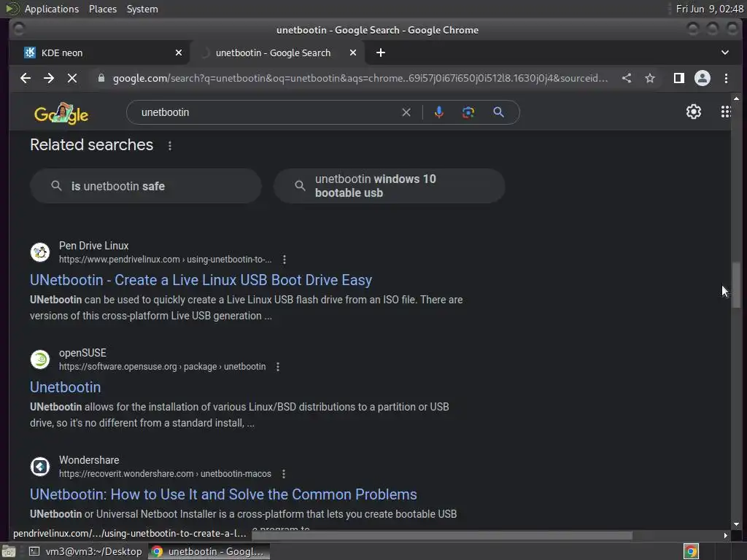Image resolution: width=747 pixels, height=560 pixels.
Task: Start voice search with the microphone icon
Action: [x=438, y=112]
